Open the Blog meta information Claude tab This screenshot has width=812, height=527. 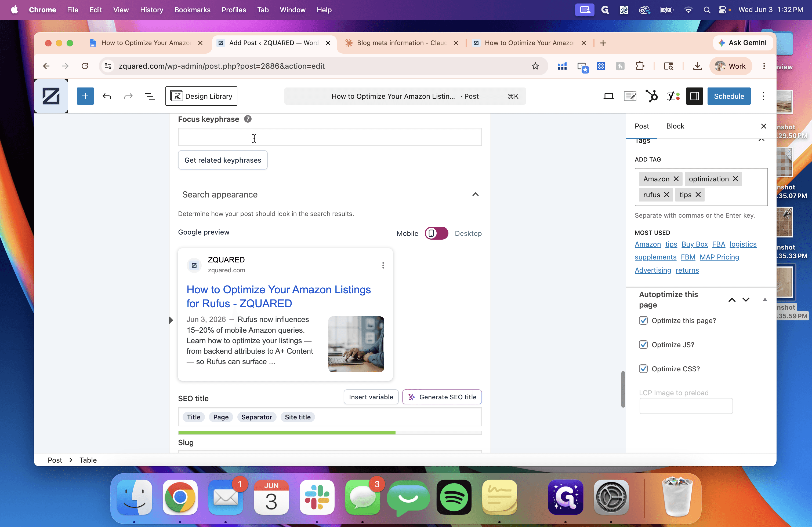(401, 43)
